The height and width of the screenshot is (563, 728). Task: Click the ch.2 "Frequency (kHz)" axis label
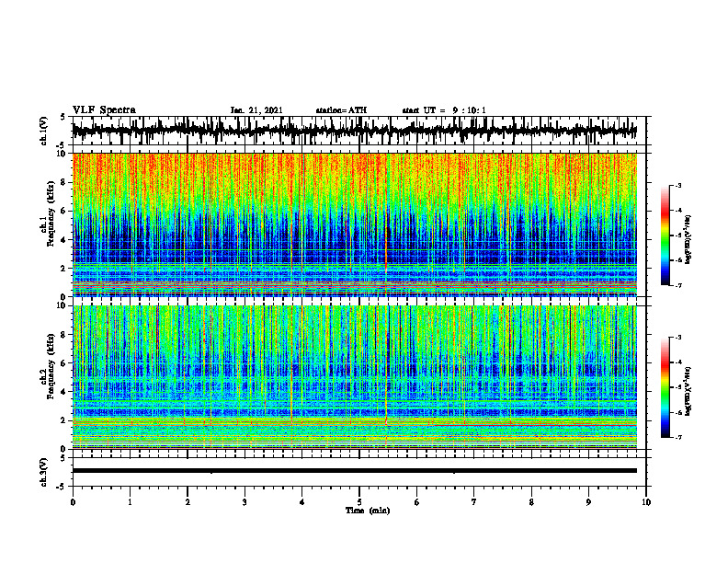click(51, 366)
